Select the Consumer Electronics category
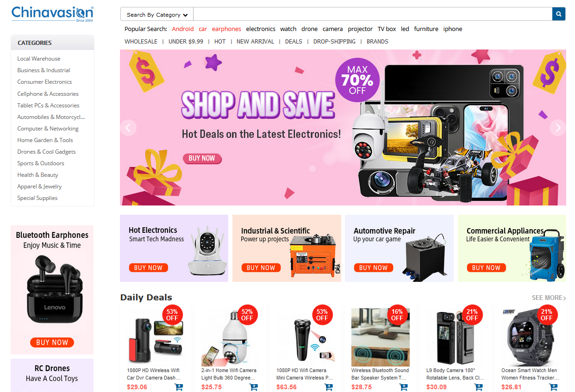 click(44, 82)
